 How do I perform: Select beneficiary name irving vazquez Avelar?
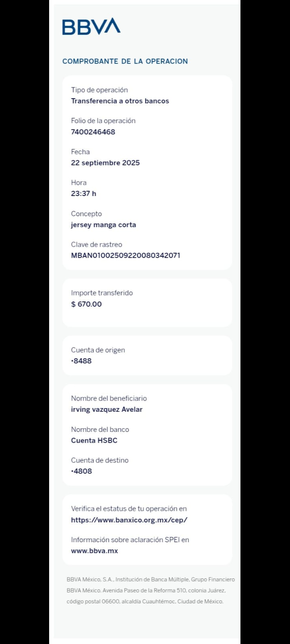(106, 409)
